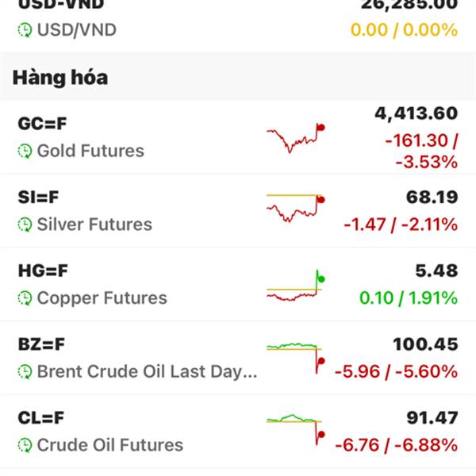Image resolution: width=476 pixels, height=476 pixels.
Task: Open the Copper Futures sparkline chart
Action: tap(295, 287)
